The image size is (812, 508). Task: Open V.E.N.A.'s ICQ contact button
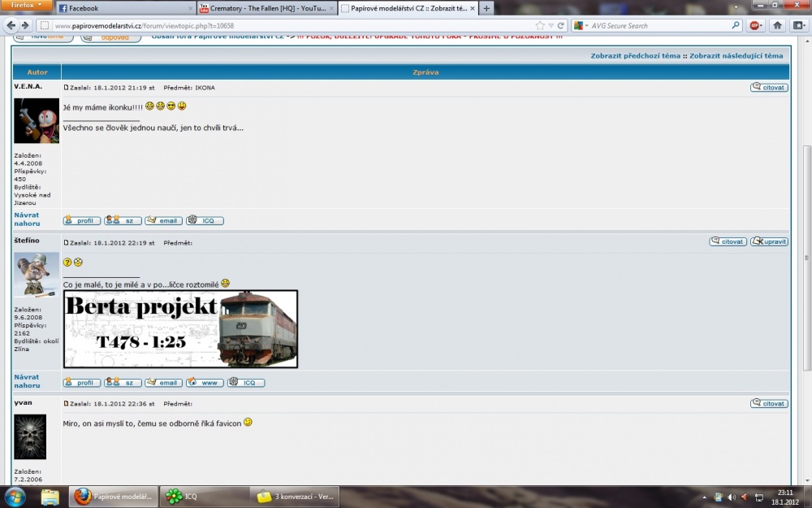205,220
